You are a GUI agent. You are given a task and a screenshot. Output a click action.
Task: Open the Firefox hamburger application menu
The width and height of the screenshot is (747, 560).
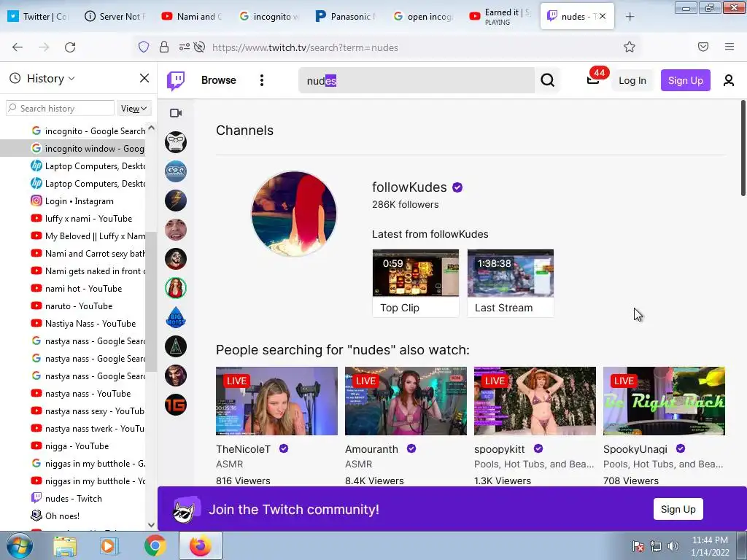coord(729,47)
